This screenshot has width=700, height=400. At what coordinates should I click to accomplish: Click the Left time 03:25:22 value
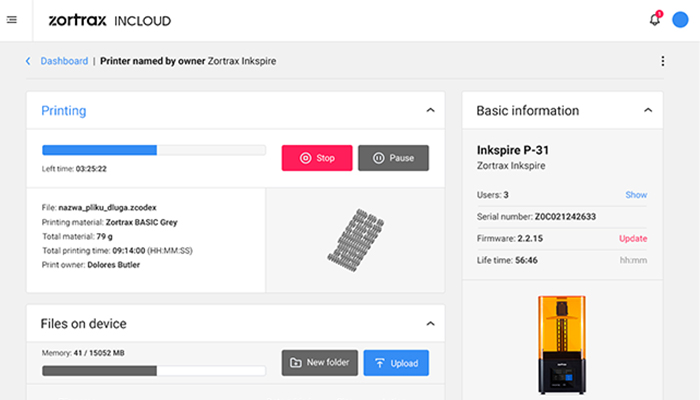tap(91, 169)
